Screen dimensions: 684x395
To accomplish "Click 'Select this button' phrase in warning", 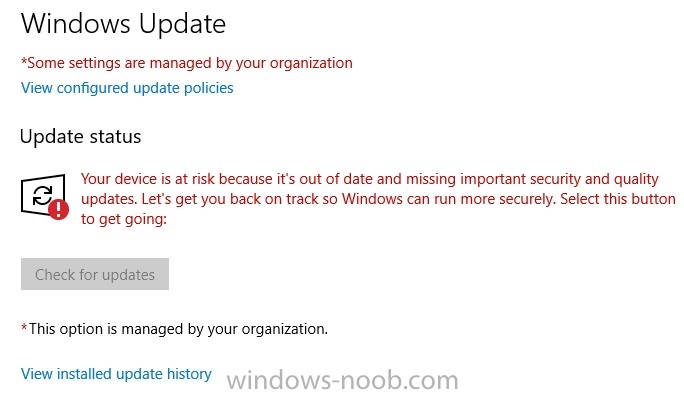I will coord(618,199).
